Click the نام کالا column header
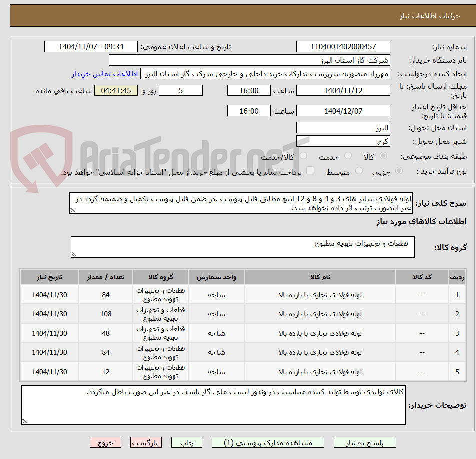Image resolution: width=476 pixels, height=459 pixels. (x=320, y=277)
